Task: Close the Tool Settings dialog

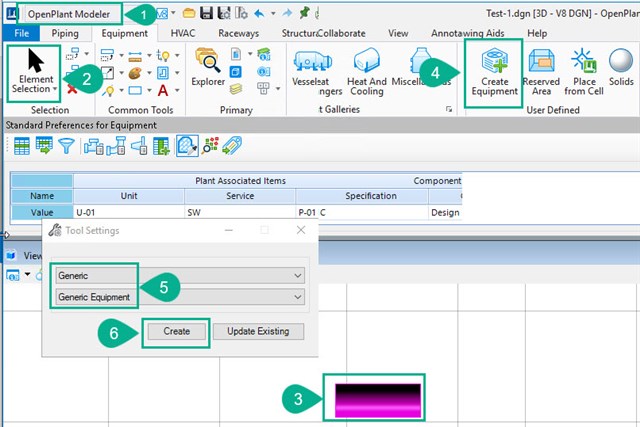Action: point(301,230)
